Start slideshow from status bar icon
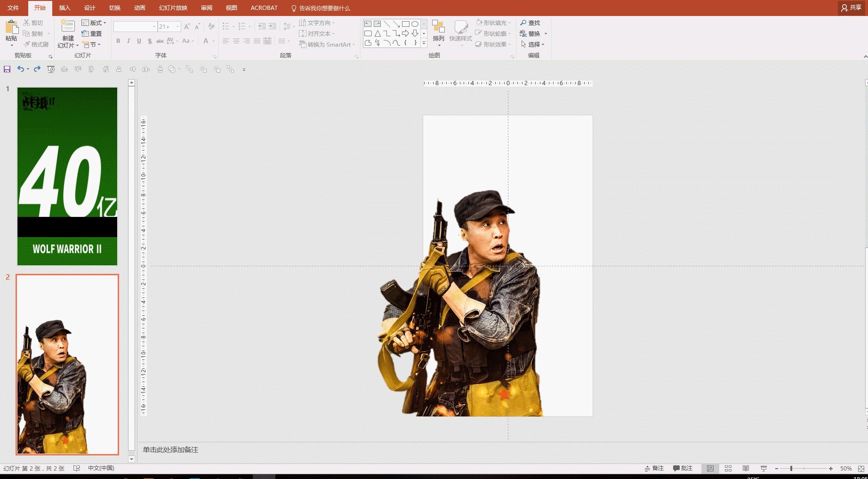This screenshot has height=479, width=868. 764,469
